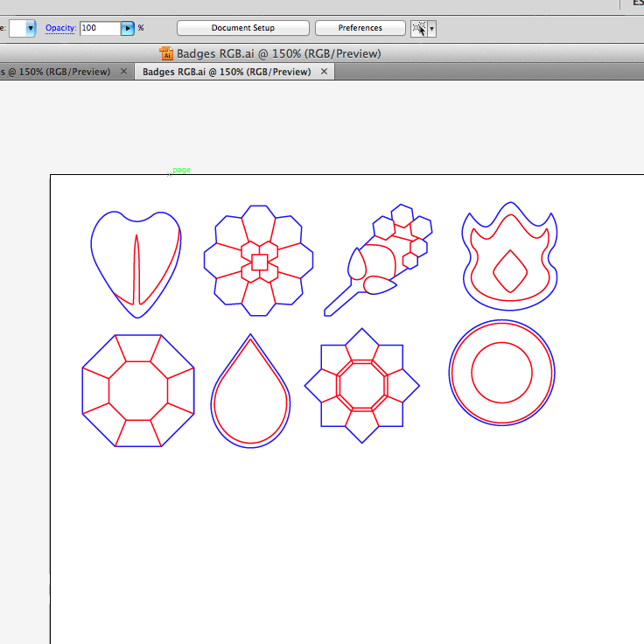644x644 pixels.
Task: Focus the Opacity value field
Action: tap(101, 28)
